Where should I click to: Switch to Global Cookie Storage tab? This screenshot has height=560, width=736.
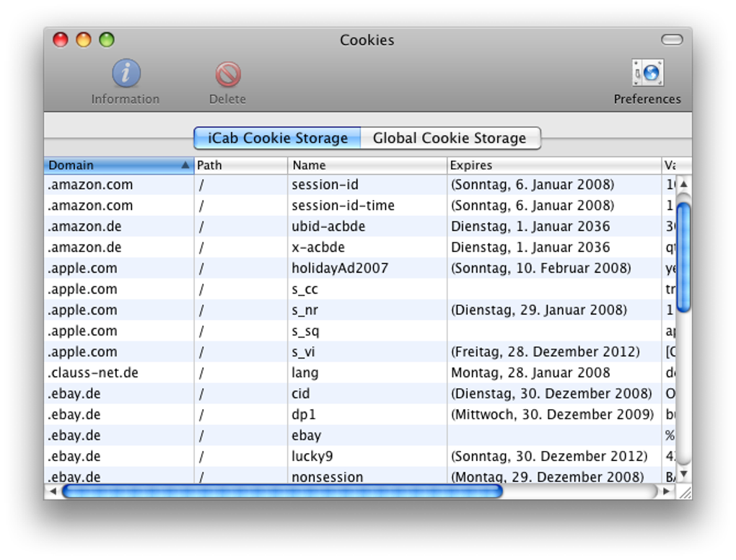(x=450, y=138)
